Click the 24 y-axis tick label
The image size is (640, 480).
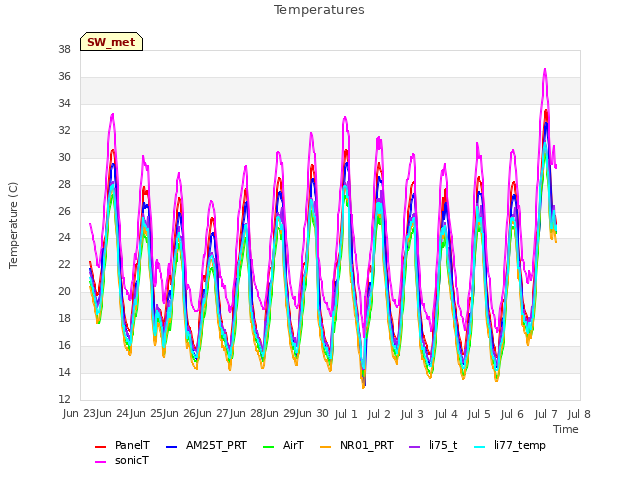click(64, 238)
